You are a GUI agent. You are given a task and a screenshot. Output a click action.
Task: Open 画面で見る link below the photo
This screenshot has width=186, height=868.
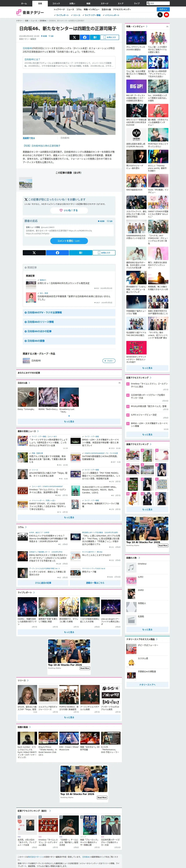tap(29, 138)
